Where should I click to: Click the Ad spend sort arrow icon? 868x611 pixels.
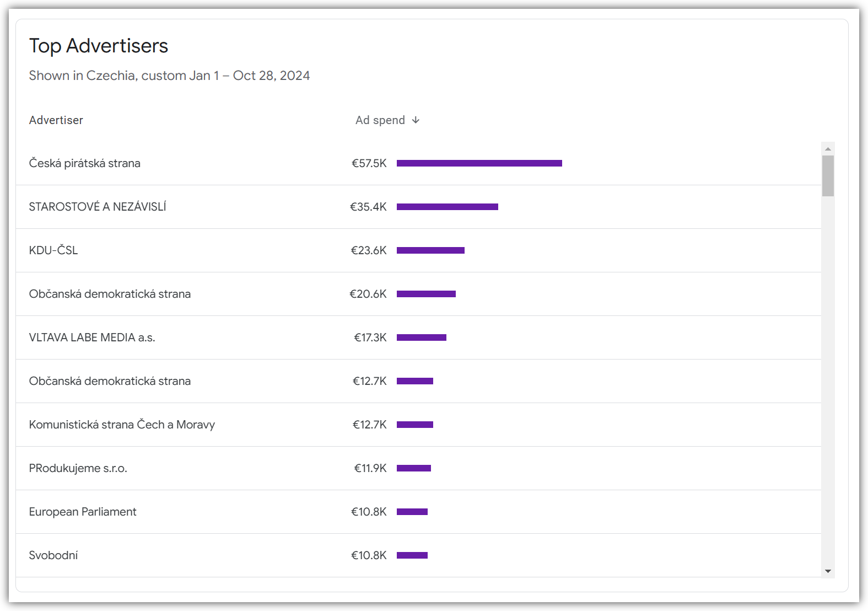pyautogui.click(x=416, y=120)
